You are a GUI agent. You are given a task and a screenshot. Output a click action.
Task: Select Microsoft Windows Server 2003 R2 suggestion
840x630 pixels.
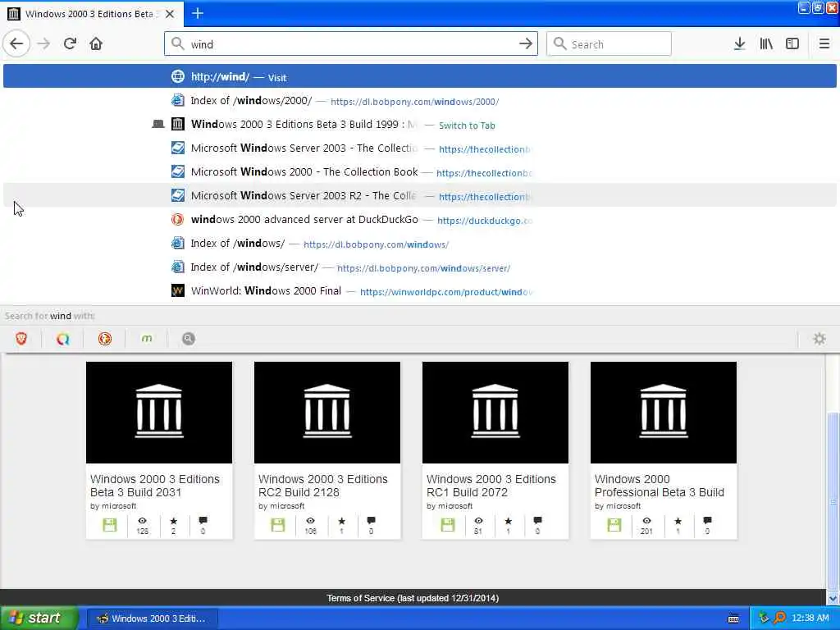pos(420,195)
